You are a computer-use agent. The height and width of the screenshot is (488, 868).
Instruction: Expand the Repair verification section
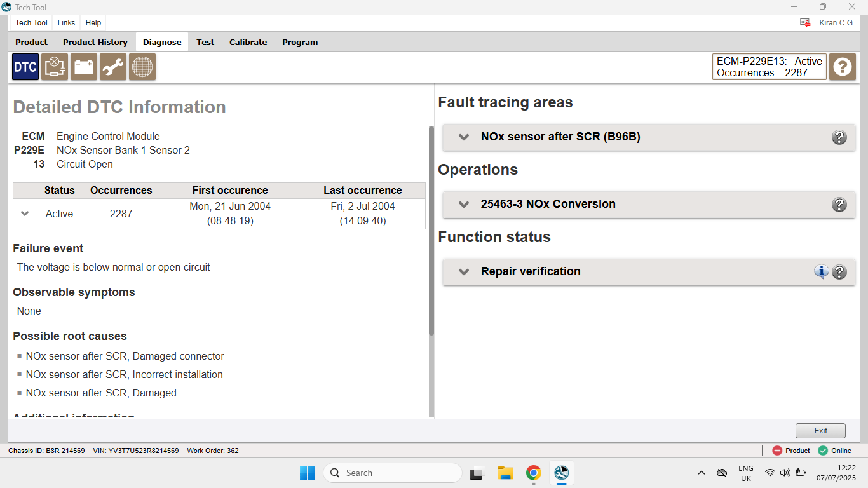click(x=464, y=271)
